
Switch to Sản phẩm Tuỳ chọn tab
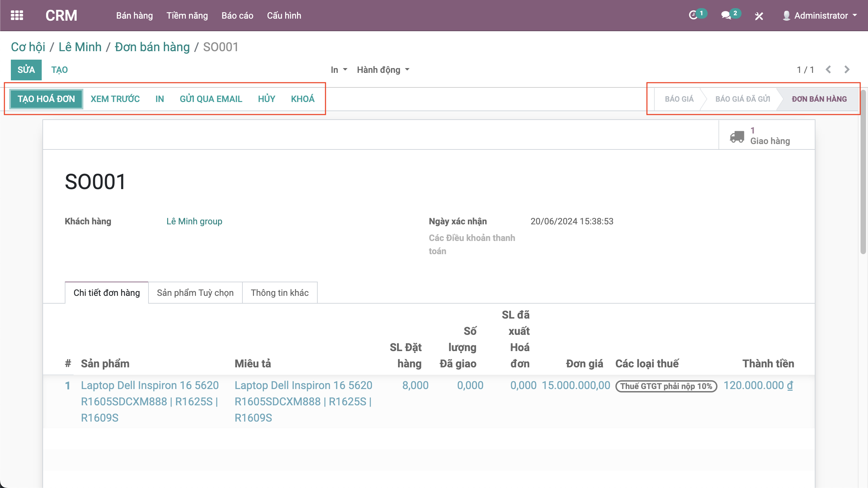tap(195, 293)
